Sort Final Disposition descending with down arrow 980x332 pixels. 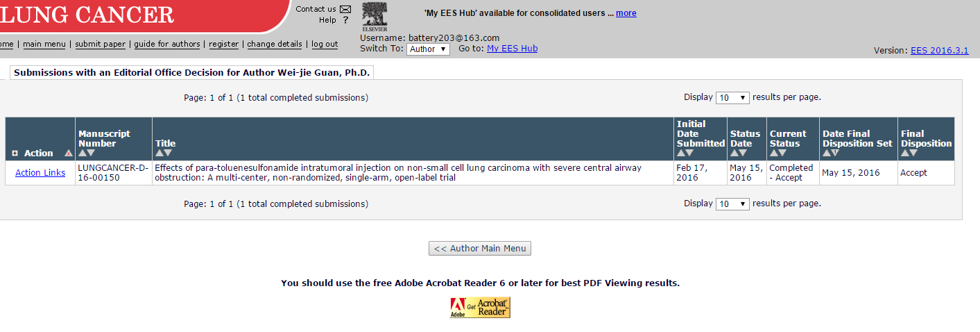point(913,153)
